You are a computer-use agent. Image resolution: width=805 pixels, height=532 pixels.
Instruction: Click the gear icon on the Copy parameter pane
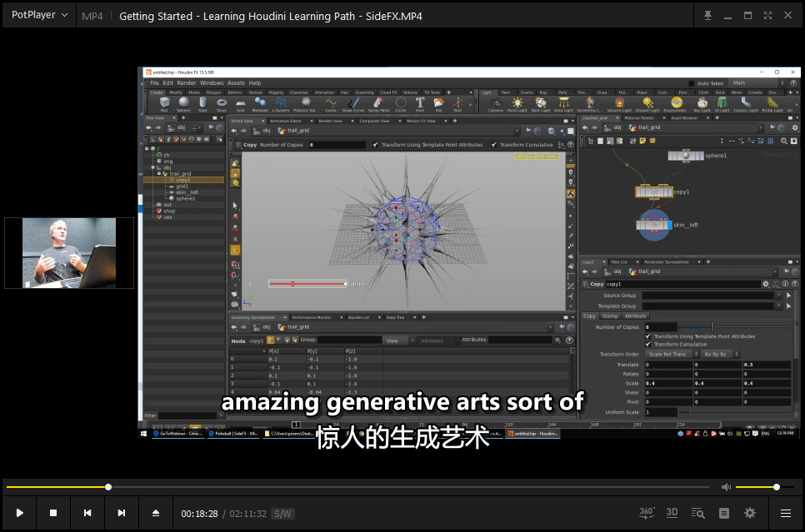(766, 284)
